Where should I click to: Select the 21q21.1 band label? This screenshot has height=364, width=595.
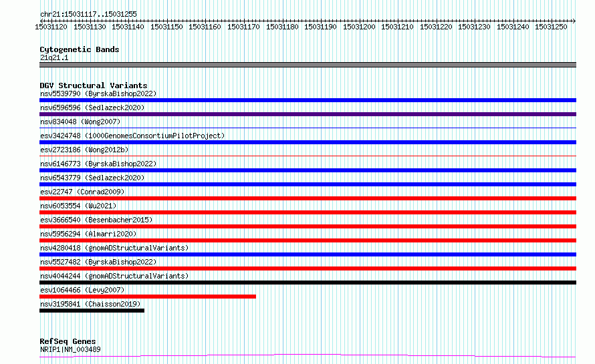54,57
